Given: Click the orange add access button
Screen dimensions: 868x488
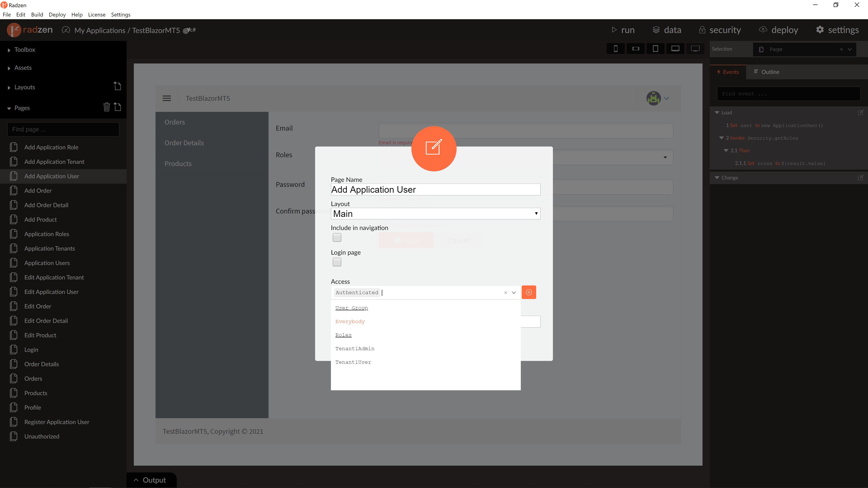Looking at the screenshot, I should [x=529, y=292].
